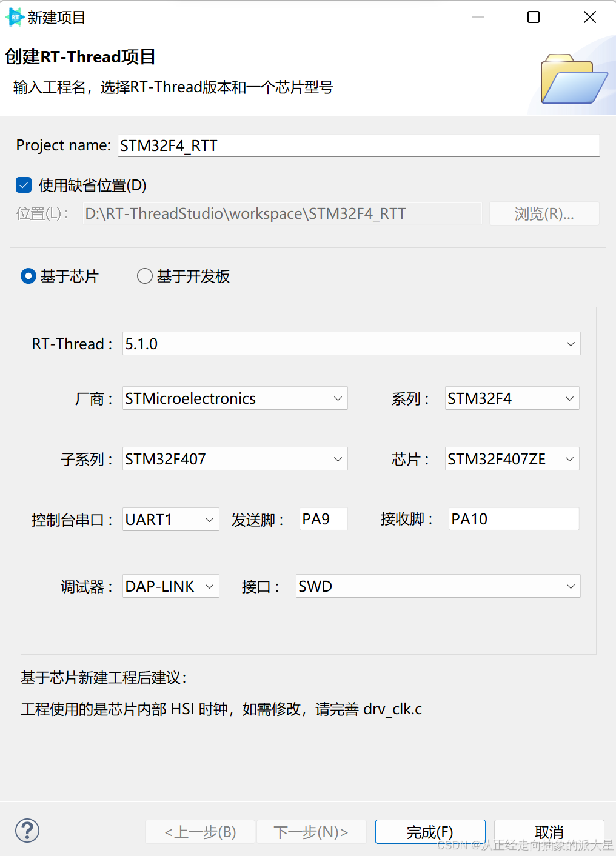Click the Project name input field

(358, 145)
